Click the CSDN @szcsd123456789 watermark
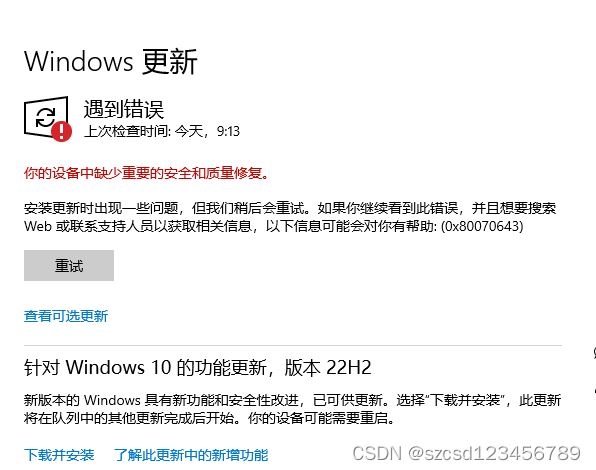 (x=467, y=453)
